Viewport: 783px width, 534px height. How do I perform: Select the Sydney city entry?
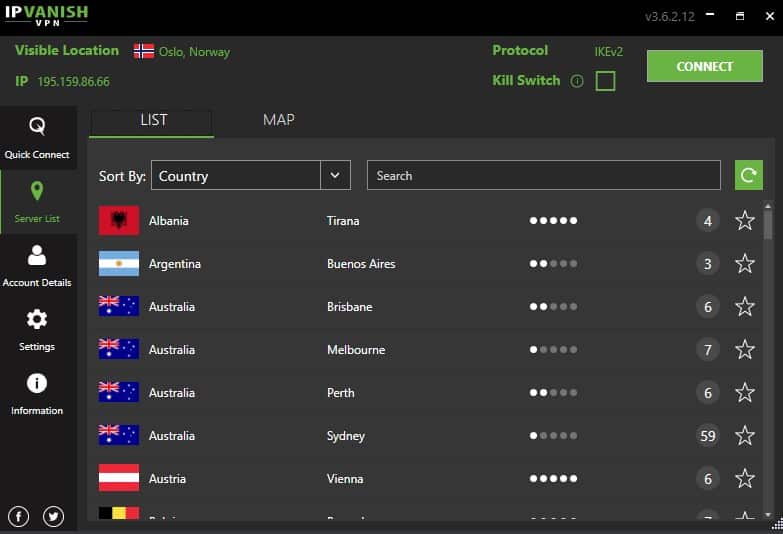[346, 436]
